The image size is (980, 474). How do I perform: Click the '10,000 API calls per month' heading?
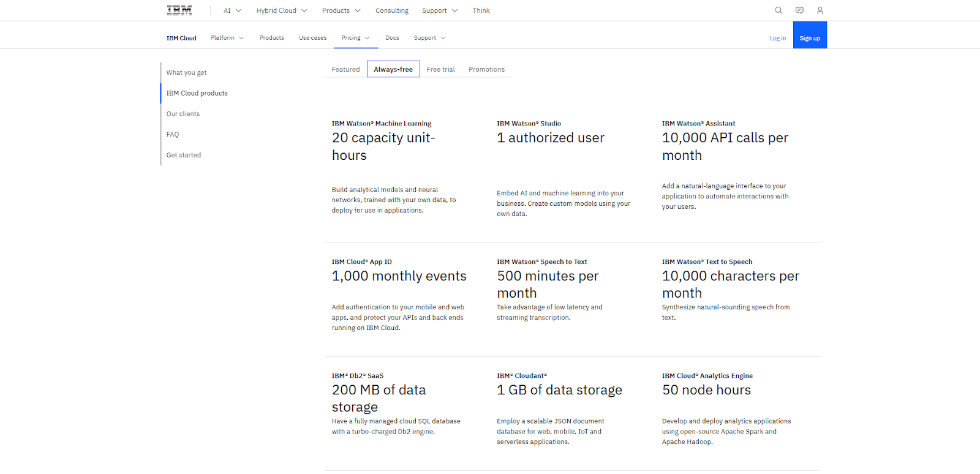coord(725,146)
